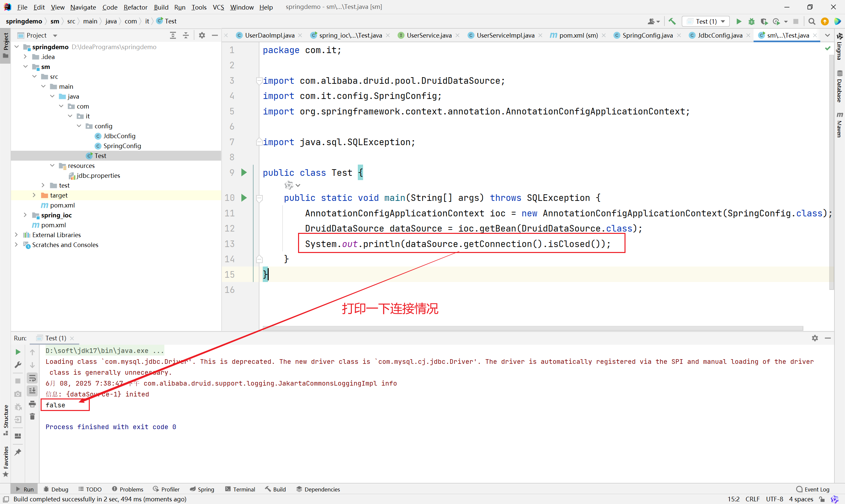
Task: Click the Debug bug icon in top toolbar
Action: [x=752, y=21]
